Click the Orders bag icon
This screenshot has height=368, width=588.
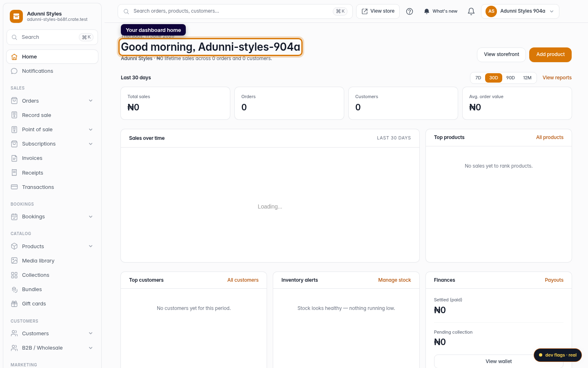(14, 101)
